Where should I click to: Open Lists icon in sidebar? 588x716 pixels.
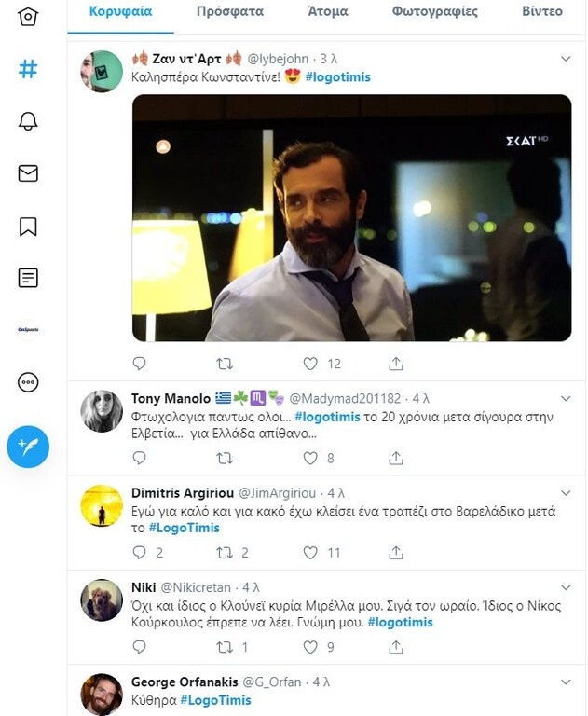(x=28, y=278)
